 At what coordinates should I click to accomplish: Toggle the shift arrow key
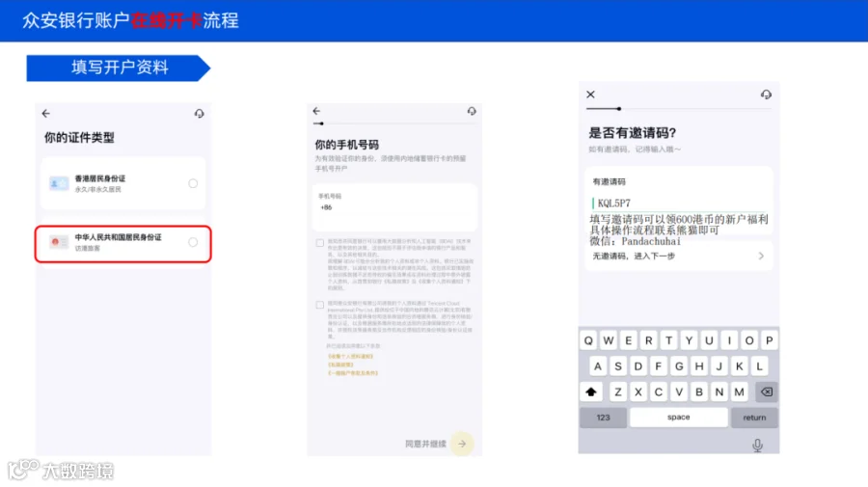pyautogui.click(x=591, y=392)
